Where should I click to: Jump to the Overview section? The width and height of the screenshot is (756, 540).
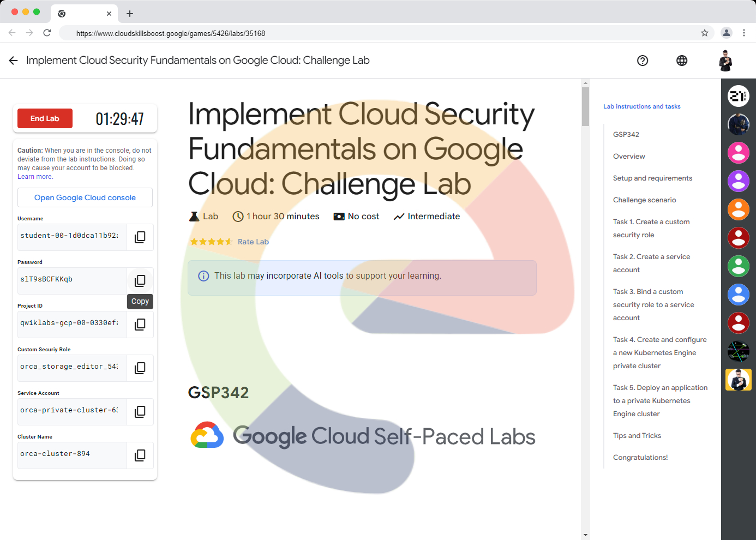629,157
